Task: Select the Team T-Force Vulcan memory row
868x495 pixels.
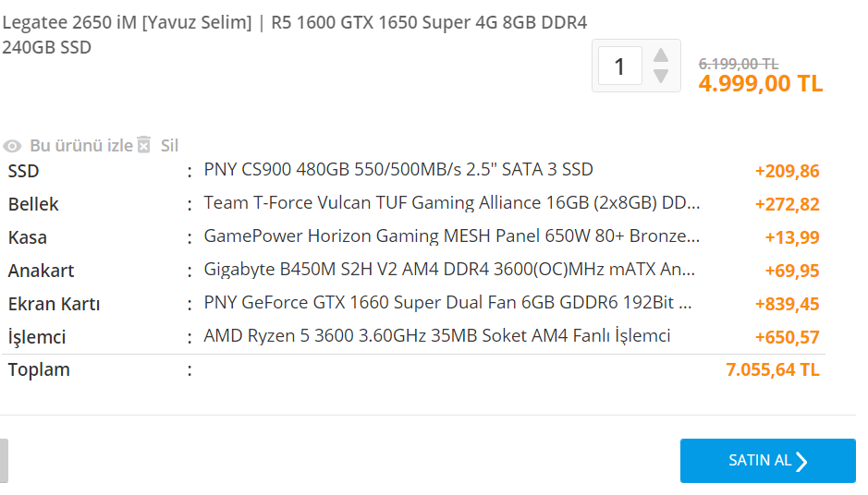Action: point(451,203)
